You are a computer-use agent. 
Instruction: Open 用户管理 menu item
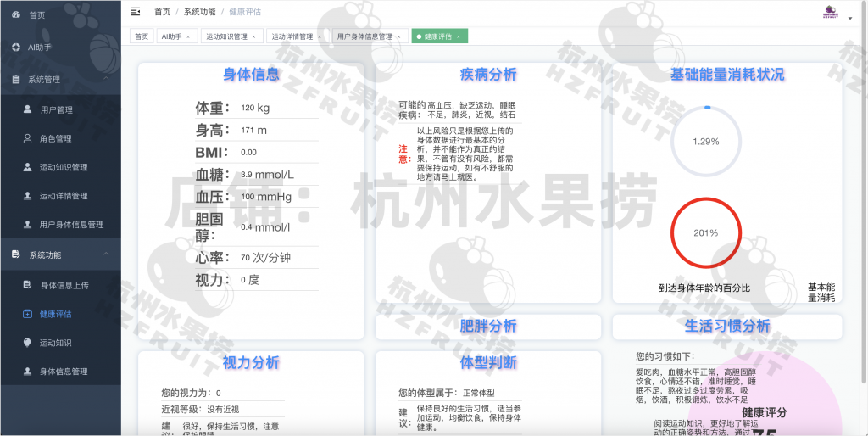[x=60, y=109]
